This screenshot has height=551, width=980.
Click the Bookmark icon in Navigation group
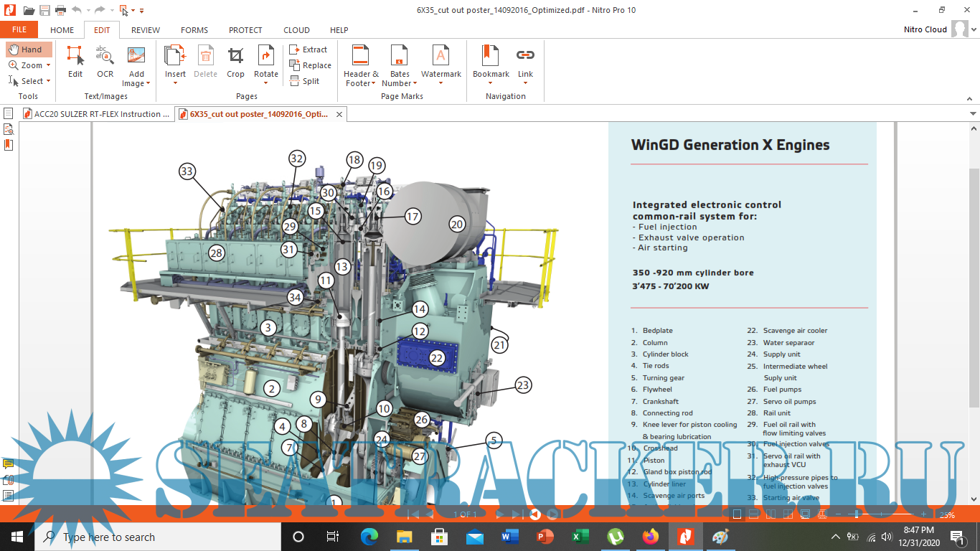491,62
